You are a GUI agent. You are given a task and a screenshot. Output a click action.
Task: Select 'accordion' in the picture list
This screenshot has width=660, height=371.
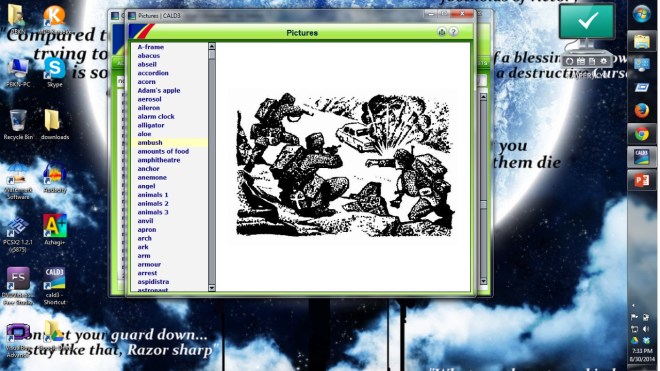[x=153, y=73]
